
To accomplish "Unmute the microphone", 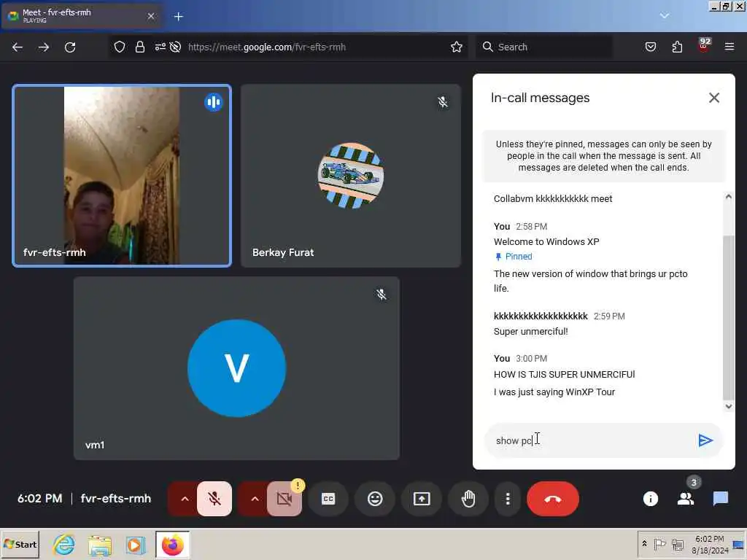I will [x=214, y=499].
